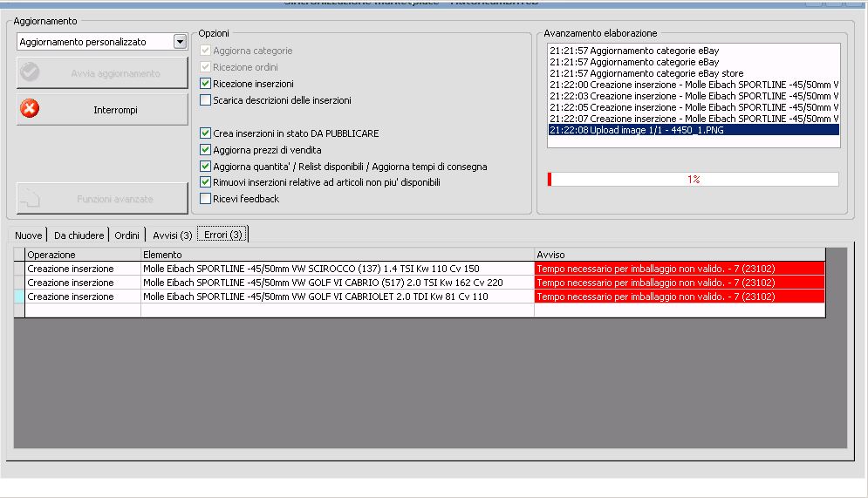This screenshot has height=498, width=868.
Task: Select the VW SCIROCCO (137) 1.4 TSI row
Action: click(x=420, y=269)
